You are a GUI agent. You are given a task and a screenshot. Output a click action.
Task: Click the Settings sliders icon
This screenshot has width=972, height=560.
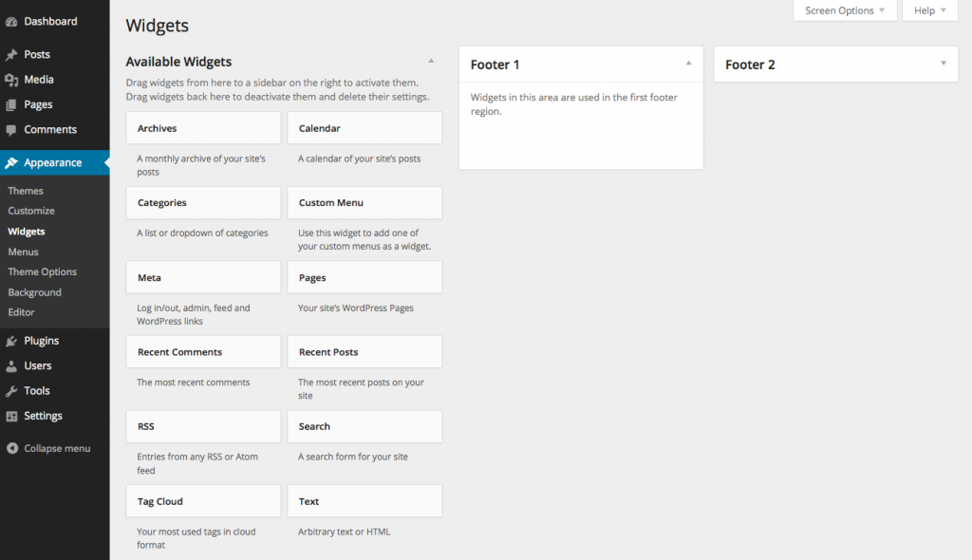(x=11, y=416)
